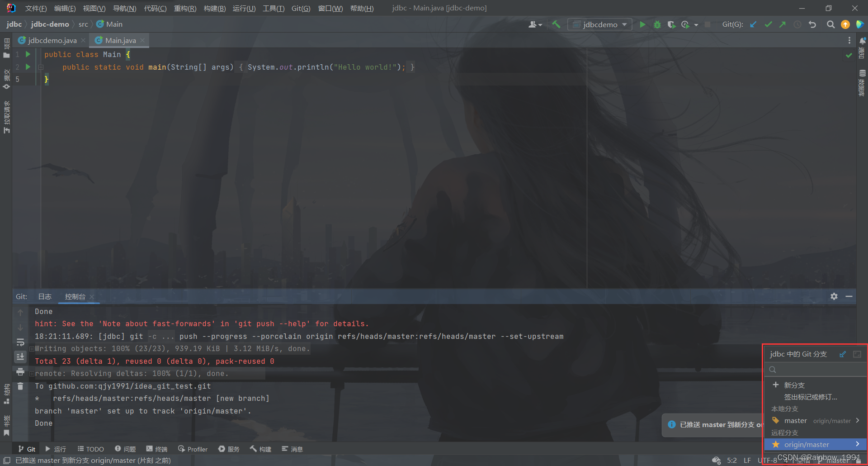Image resolution: width=868 pixels, height=466 pixels.
Task: Open the Profiler tool window
Action: pos(193,449)
